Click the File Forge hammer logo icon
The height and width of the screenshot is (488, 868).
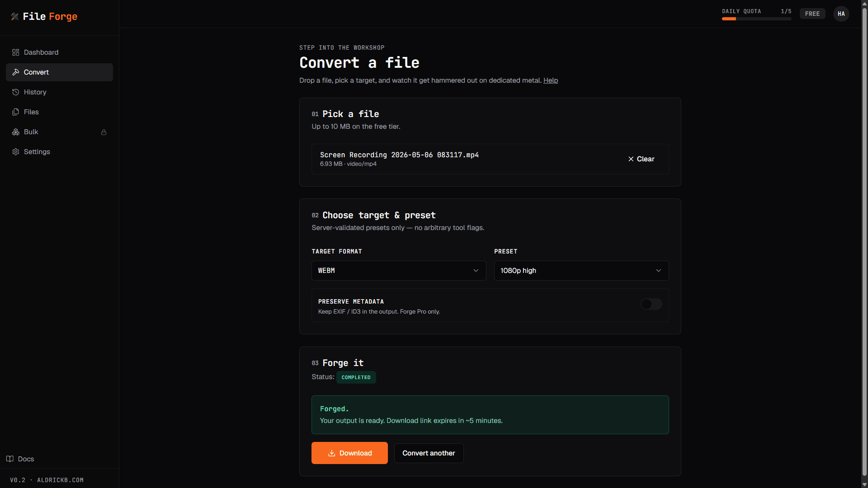click(15, 17)
